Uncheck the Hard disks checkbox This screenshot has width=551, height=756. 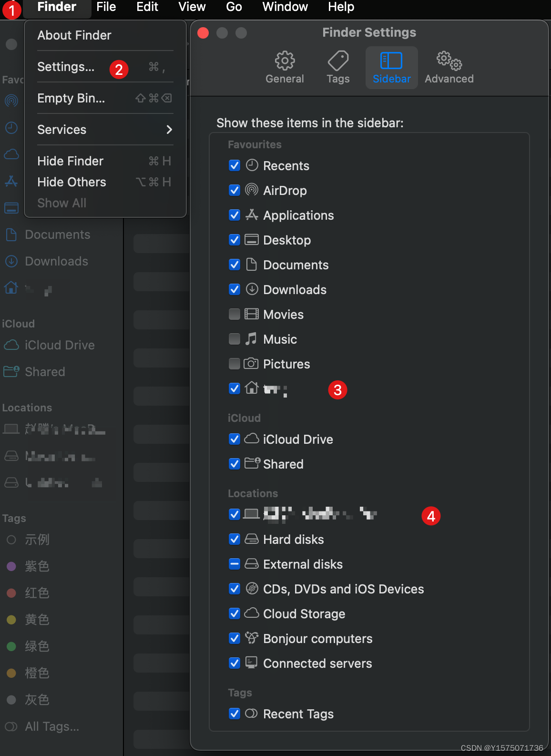point(235,539)
